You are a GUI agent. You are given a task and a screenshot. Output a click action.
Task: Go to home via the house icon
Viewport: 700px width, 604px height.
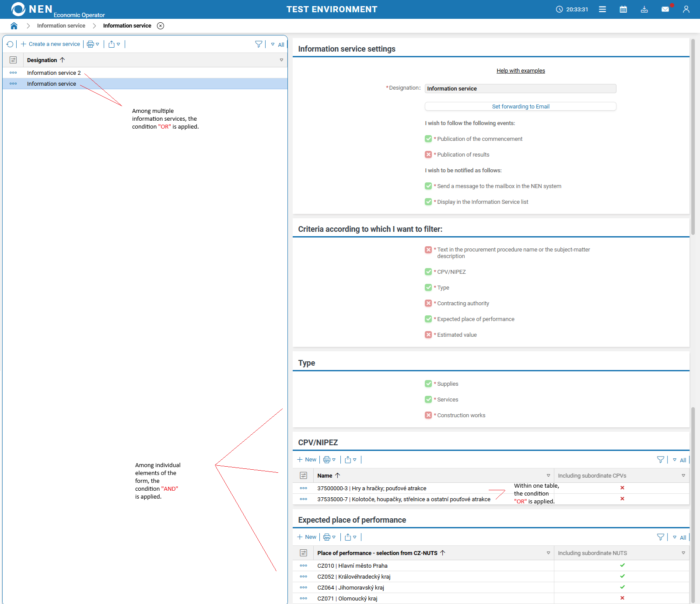coord(14,26)
